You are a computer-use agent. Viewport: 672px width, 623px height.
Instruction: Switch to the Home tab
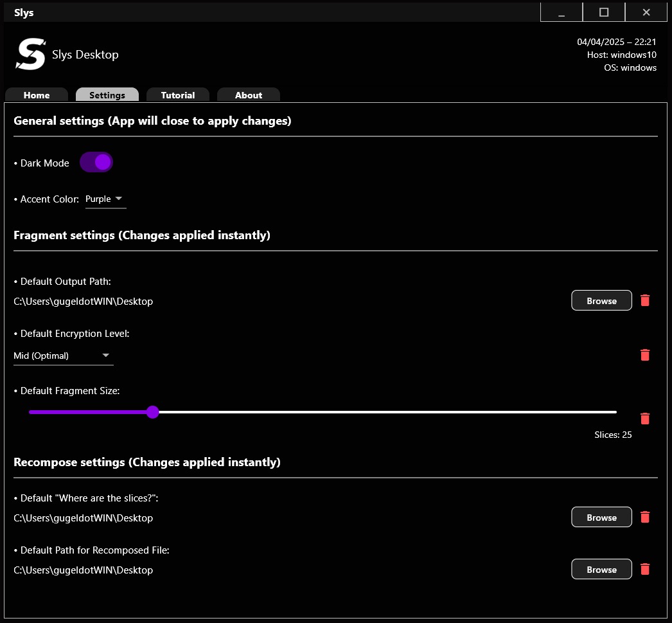(x=37, y=95)
